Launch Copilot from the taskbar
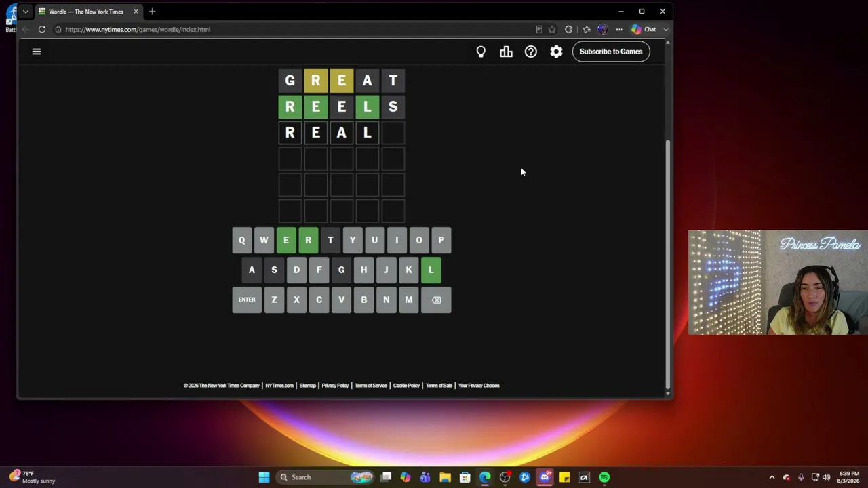The height and width of the screenshot is (488, 868). (406, 477)
